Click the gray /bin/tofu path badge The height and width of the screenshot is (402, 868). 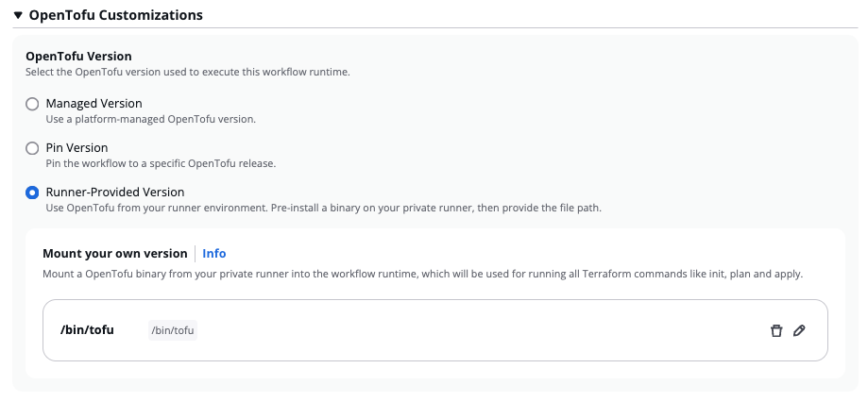click(x=173, y=330)
